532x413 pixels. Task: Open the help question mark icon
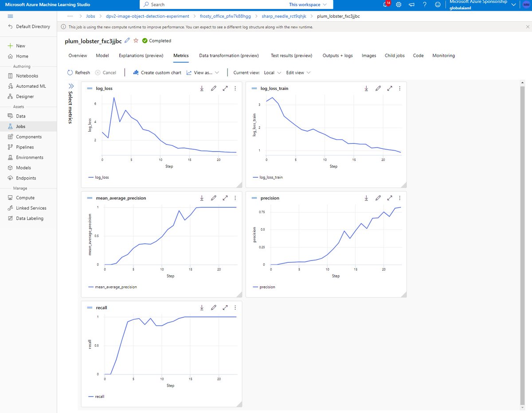[425, 4]
